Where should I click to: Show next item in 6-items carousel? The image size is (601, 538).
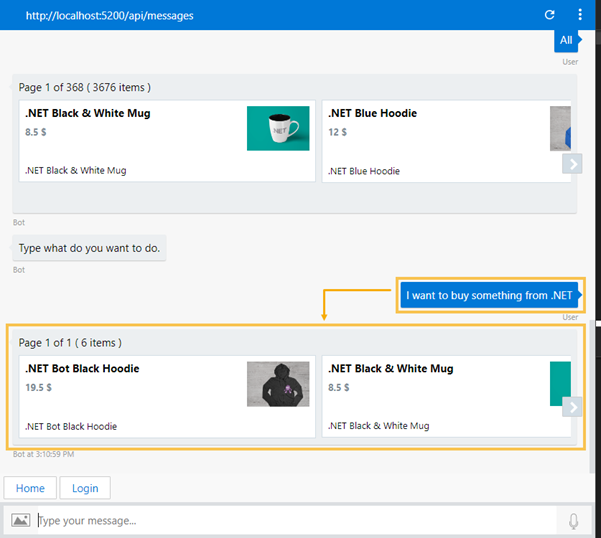click(573, 407)
